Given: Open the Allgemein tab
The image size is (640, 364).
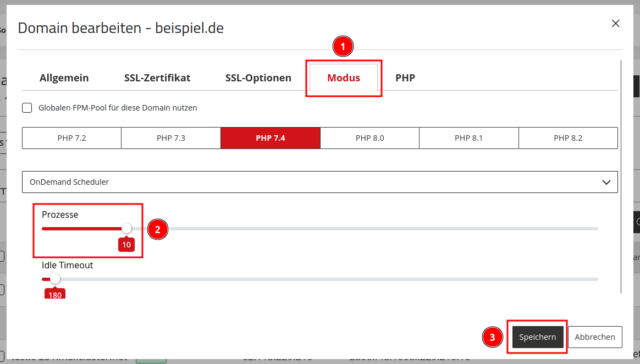Looking at the screenshot, I should [64, 78].
